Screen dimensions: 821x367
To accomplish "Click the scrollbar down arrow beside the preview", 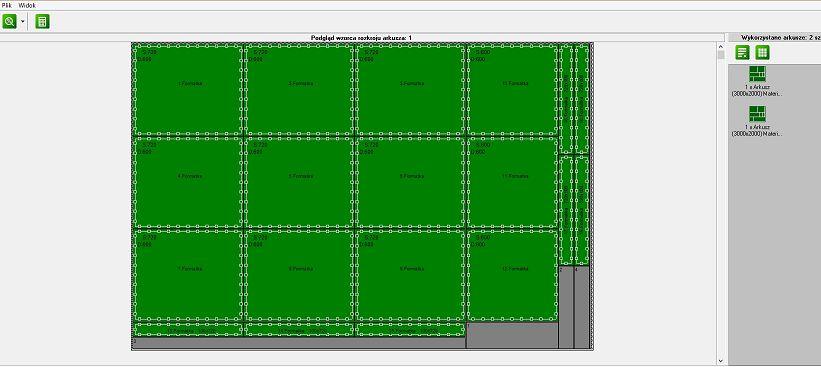I will (x=721, y=361).
